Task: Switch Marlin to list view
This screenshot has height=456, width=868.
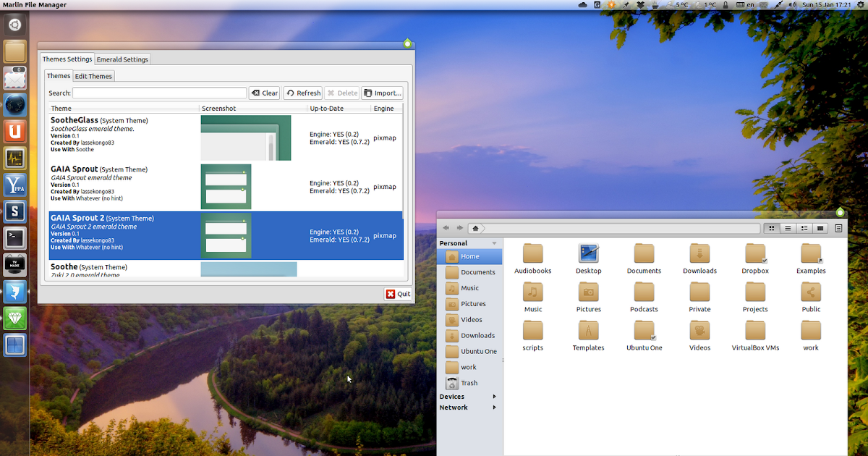Action: pyautogui.click(x=788, y=227)
